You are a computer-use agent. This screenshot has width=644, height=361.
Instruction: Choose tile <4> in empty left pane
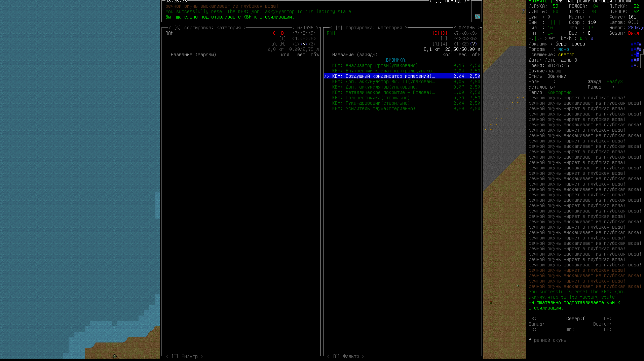(x=296, y=38)
